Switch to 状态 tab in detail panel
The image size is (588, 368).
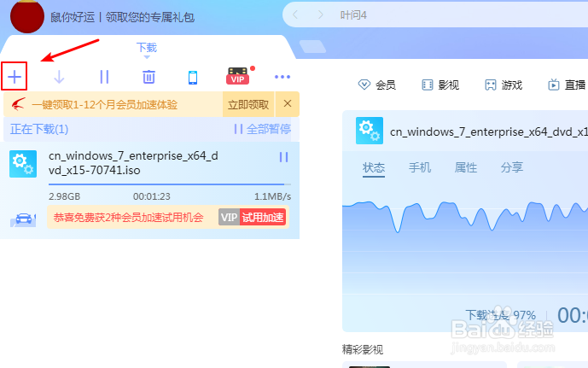(374, 167)
